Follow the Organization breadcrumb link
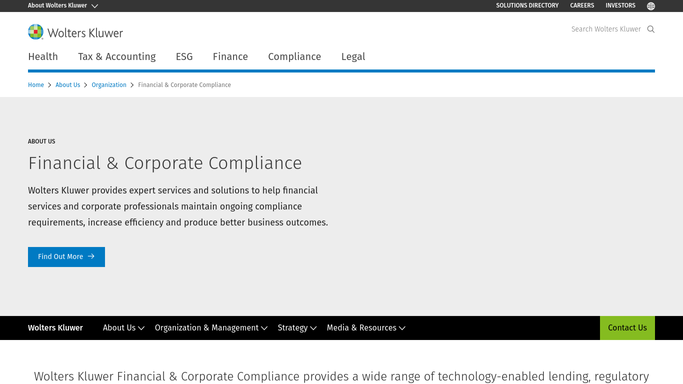This screenshot has width=683, height=384. tap(108, 85)
